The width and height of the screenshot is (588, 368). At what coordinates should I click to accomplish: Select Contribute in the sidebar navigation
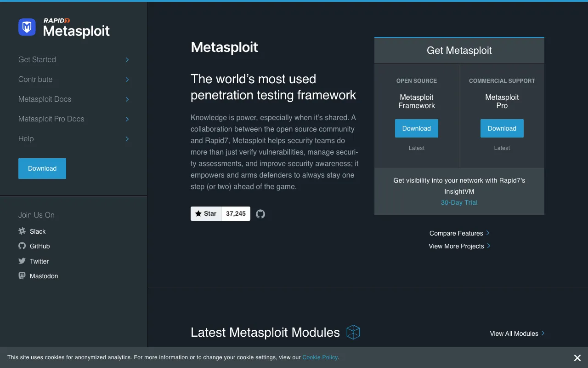pyautogui.click(x=35, y=79)
